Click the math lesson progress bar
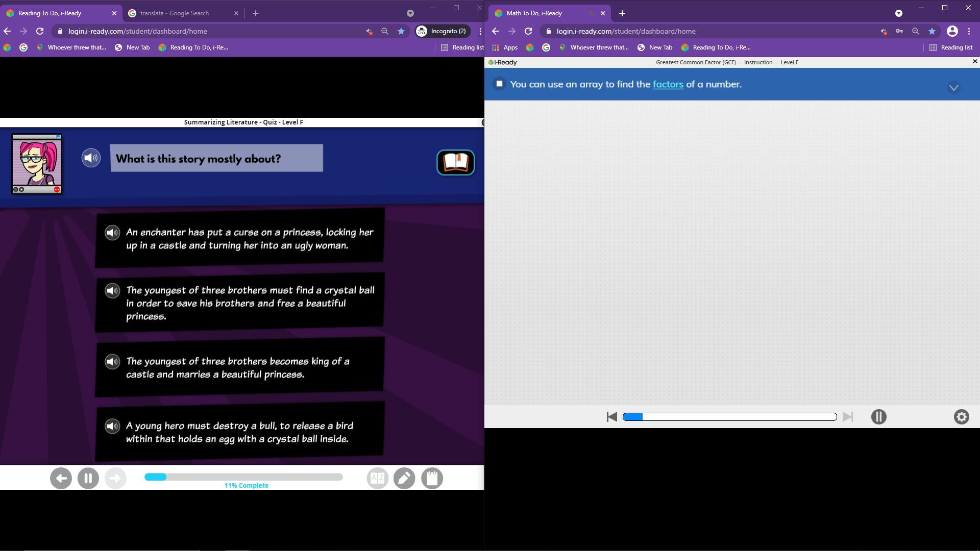 tap(729, 417)
